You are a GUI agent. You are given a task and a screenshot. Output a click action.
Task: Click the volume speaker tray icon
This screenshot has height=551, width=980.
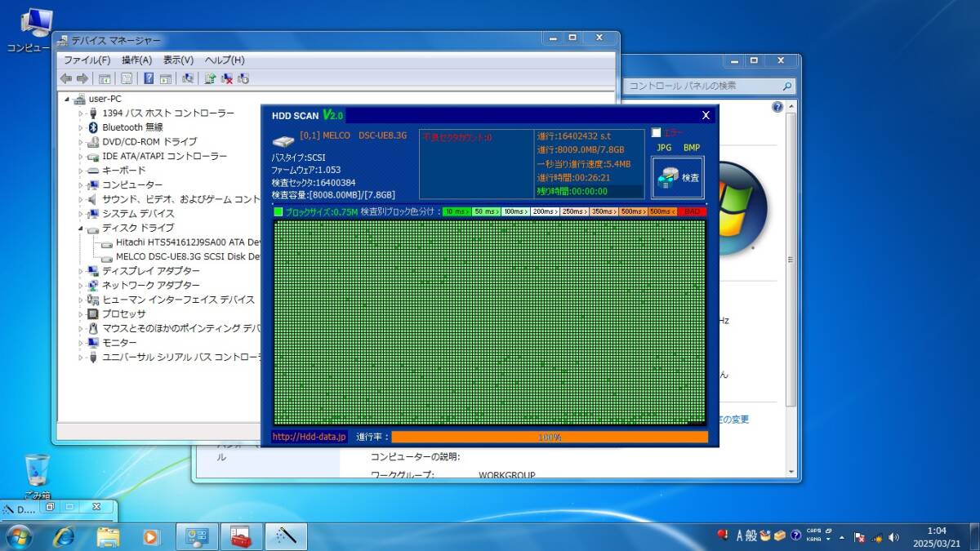click(893, 537)
